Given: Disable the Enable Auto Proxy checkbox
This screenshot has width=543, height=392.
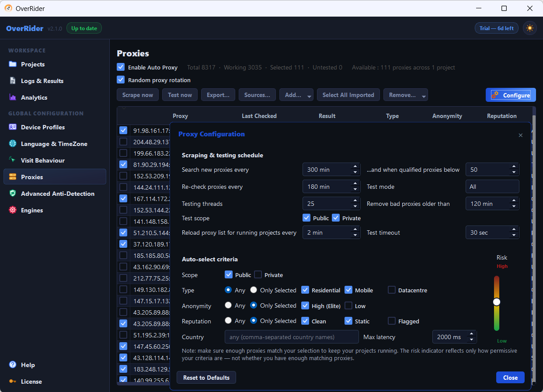Looking at the screenshot, I should coord(121,67).
